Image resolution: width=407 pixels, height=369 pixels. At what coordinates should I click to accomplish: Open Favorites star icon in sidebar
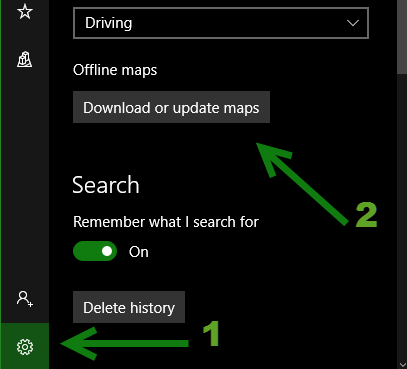[x=25, y=12]
